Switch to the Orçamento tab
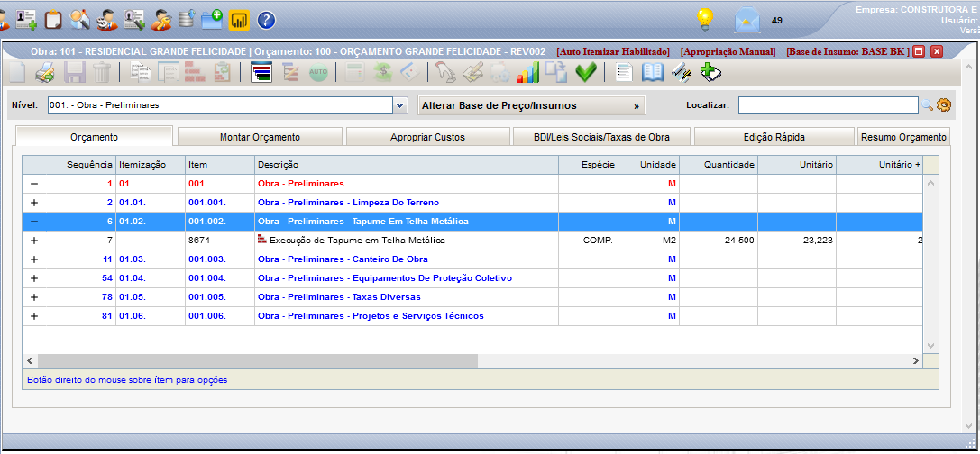The width and height of the screenshot is (980, 454). (x=94, y=137)
